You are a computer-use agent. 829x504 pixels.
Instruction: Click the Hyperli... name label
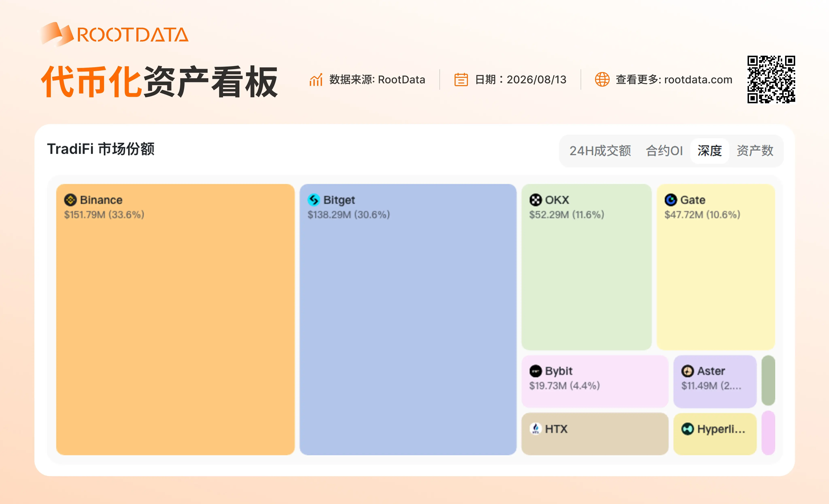[x=721, y=429]
